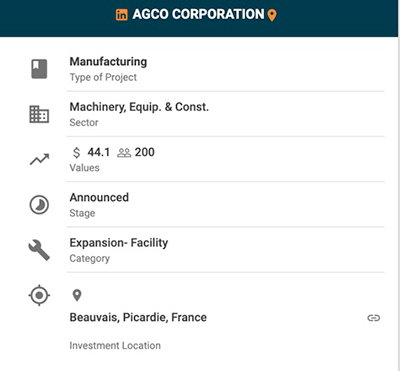Select the Manufacturing project type text
This screenshot has width=400, height=371.
(x=108, y=62)
